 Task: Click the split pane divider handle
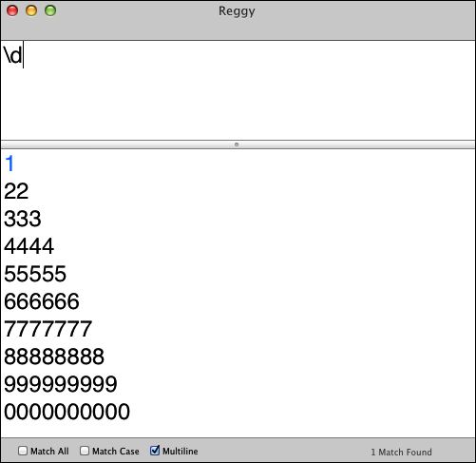(237, 145)
